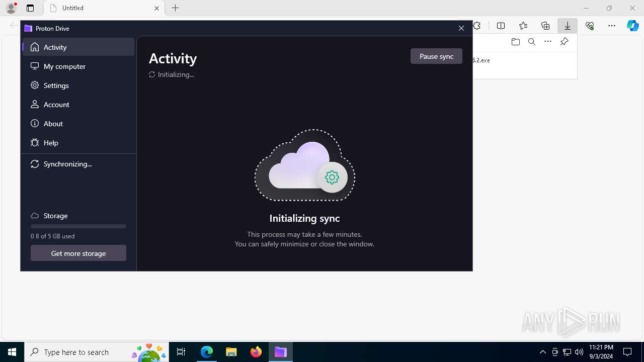Click the Synchronizing status entry

click(x=78, y=164)
